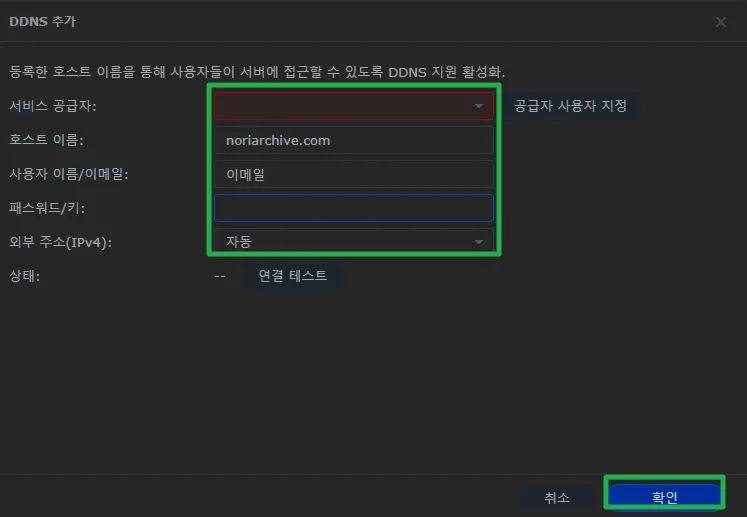Close the DDNS 추가 dialog with X
Screen dimensions: 747x517
point(720,22)
